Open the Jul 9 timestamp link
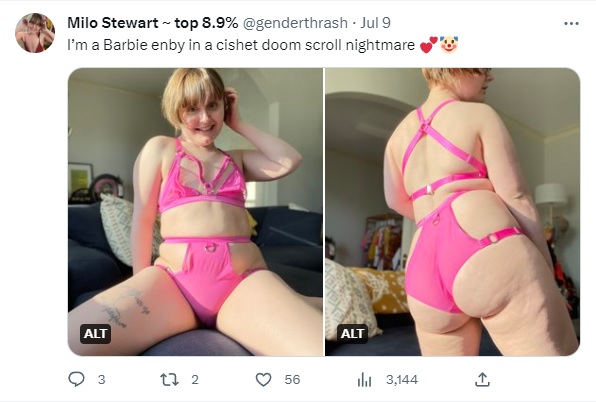The width and height of the screenshot is (596, 402). (375, 23)
